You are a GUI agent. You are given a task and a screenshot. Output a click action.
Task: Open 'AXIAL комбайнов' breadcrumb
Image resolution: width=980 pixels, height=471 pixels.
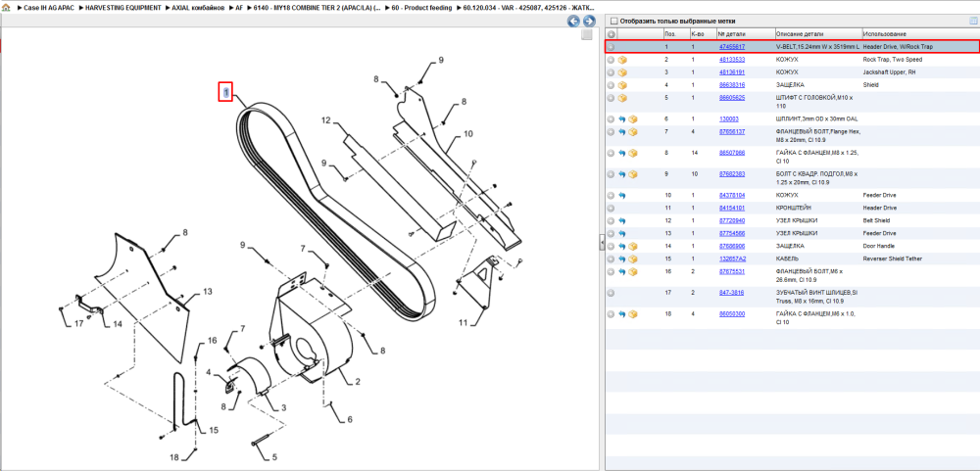(198, 8)
